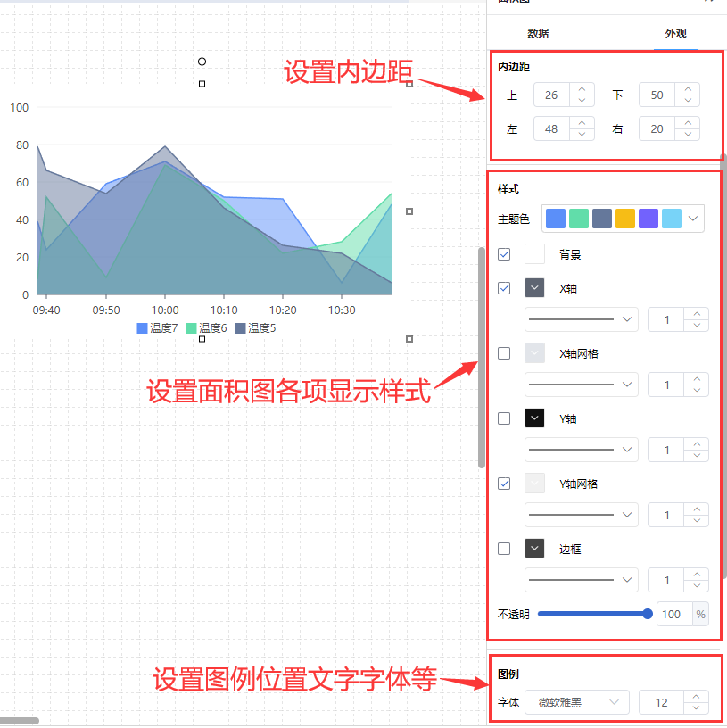
Task: Click the chart's top-right corner handle
Action: coord(409,84)
